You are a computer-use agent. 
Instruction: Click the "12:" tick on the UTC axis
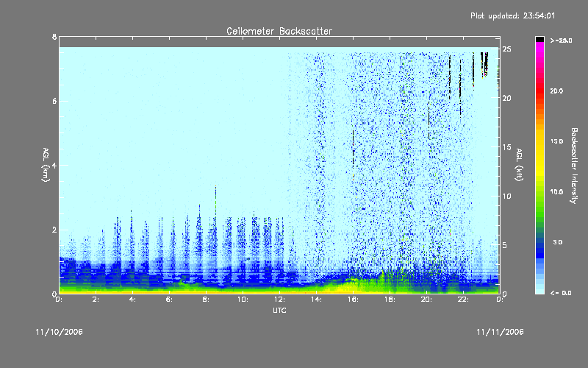click(x=279, y=300)
